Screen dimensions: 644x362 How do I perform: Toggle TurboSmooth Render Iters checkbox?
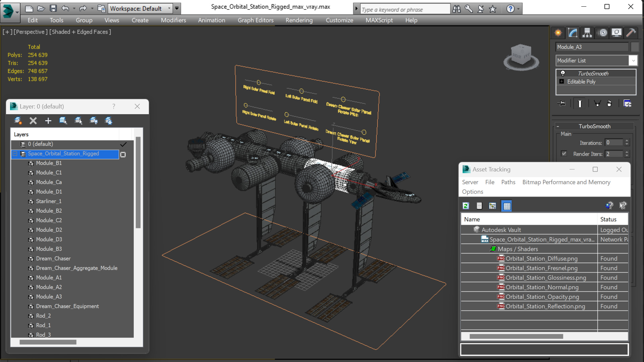pos(564,154)
